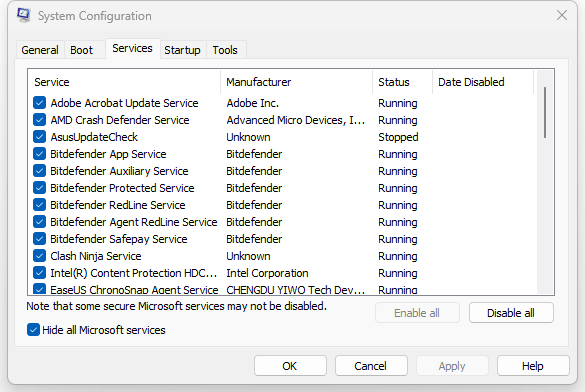Select Intel(R) Content Protection HDC... name
The height and width of the screenshot is (392, 585).
click(x=134, y=273)
